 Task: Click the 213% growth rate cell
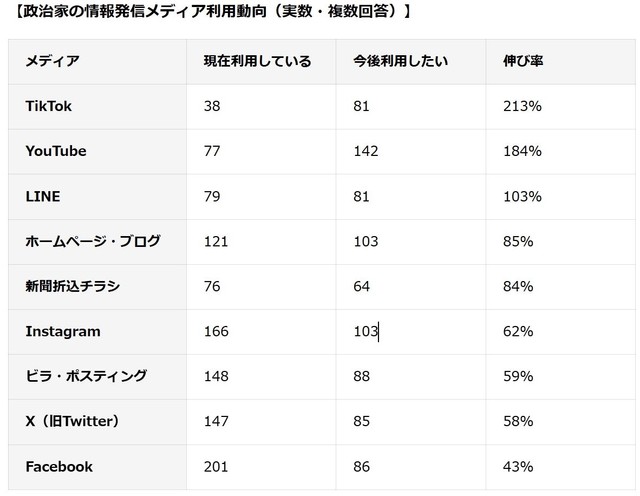(522, 106)
